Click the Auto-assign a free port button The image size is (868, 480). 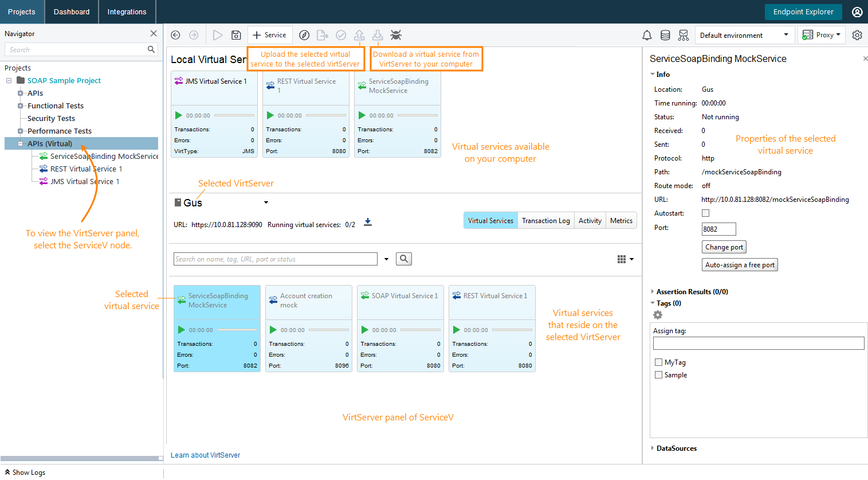[740, 264]
